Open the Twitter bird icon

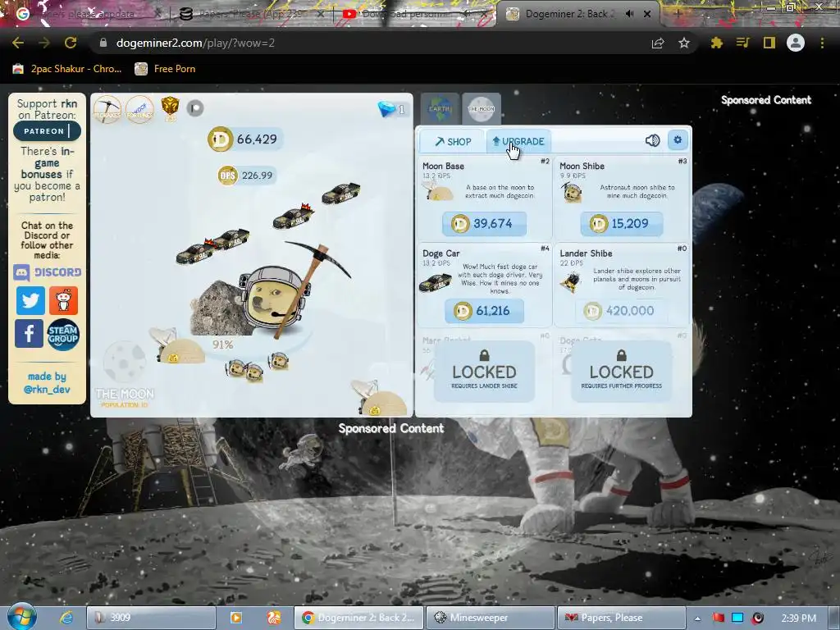point(30,300)
